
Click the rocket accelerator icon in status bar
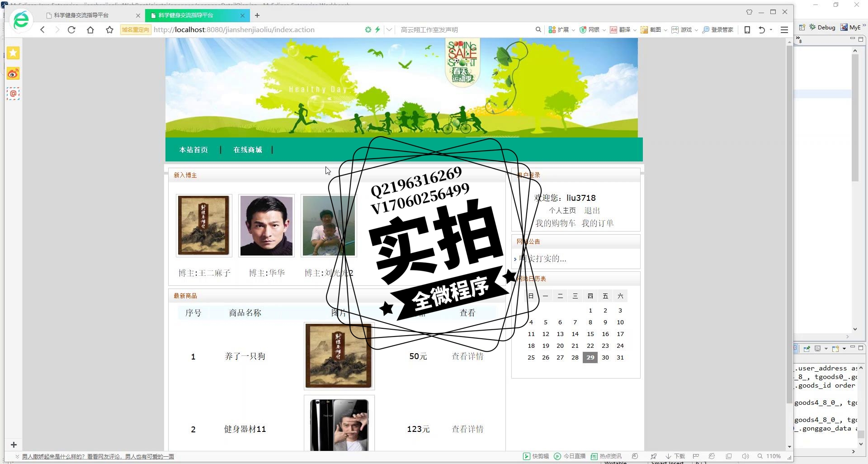[x=653, y=456]
